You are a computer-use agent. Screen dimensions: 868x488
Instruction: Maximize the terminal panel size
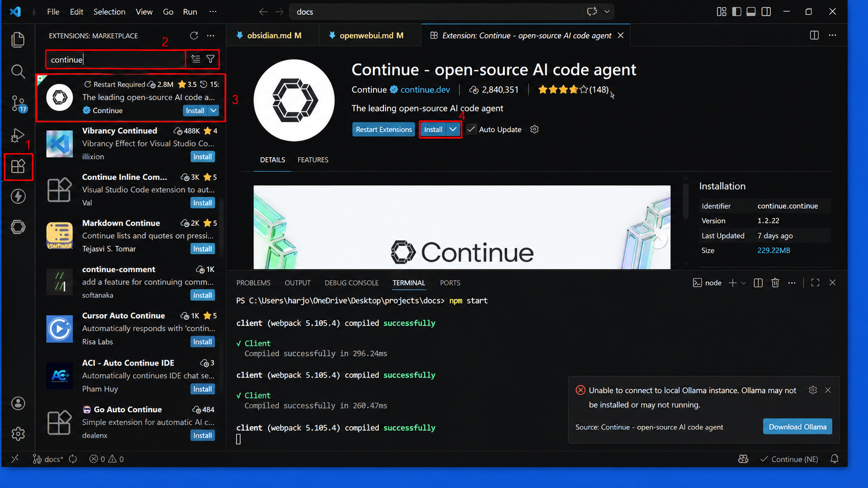click(x=816, y=283)
